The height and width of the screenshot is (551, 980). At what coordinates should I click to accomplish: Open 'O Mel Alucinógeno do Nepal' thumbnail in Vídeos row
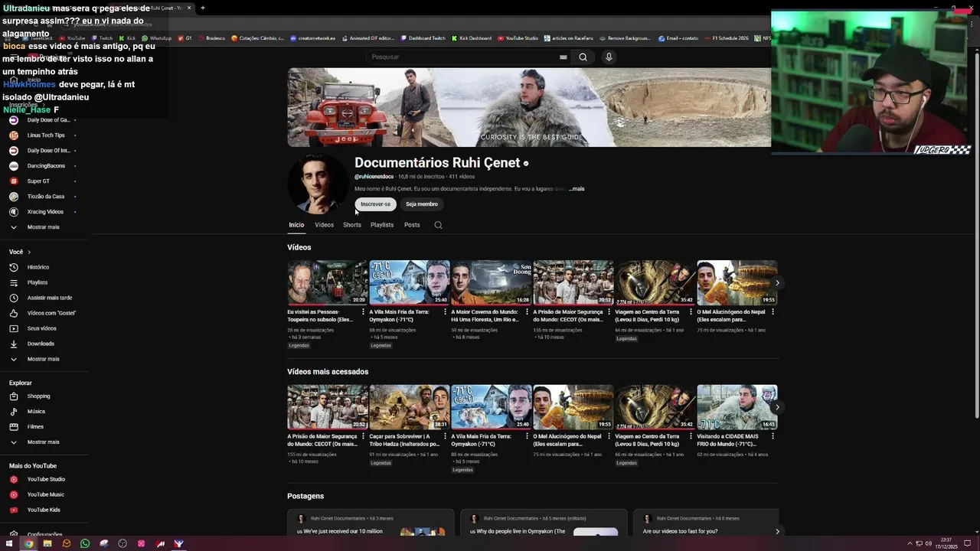tap(737, 283)
